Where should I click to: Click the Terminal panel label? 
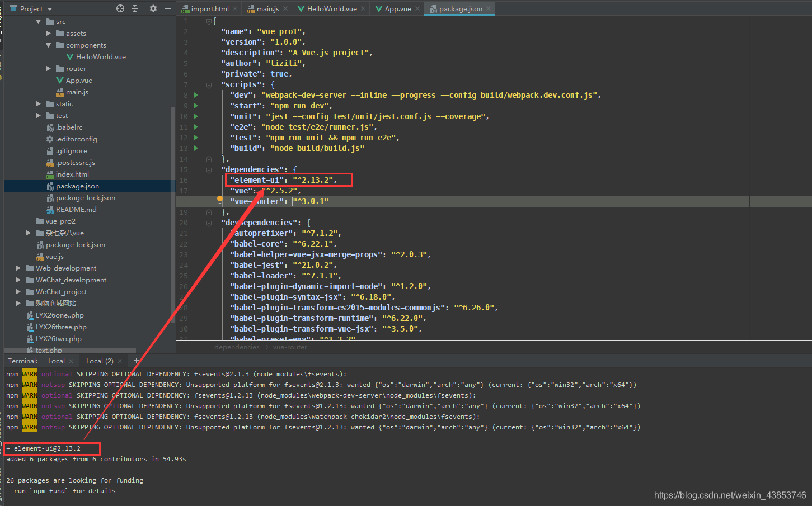tap(23, 361)
